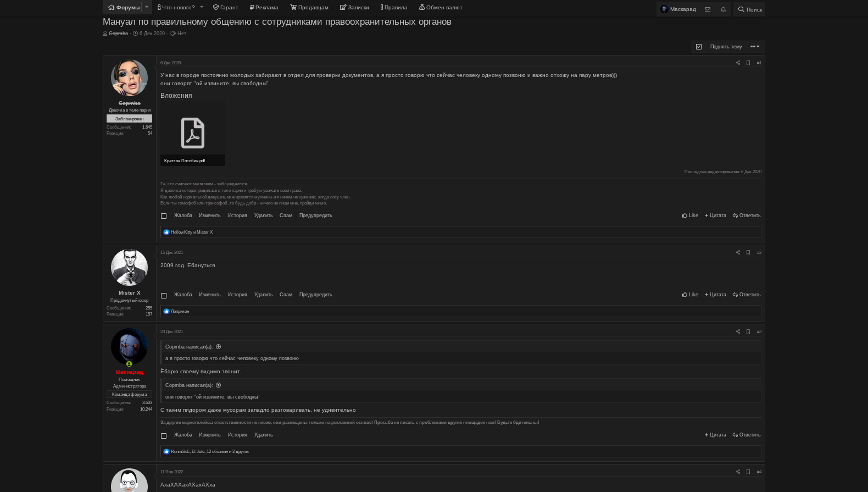Bookmark post #2 by Mister X
The image size is (868, 492).
[x=748, y=253]
